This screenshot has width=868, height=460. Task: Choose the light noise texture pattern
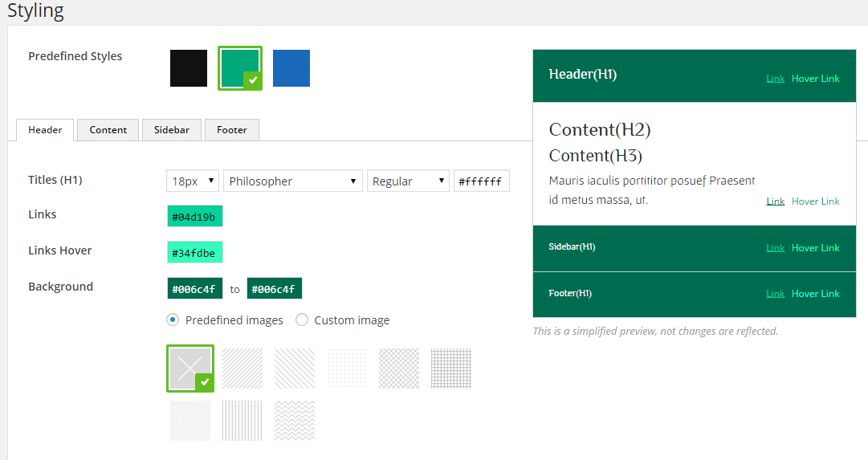190,421
